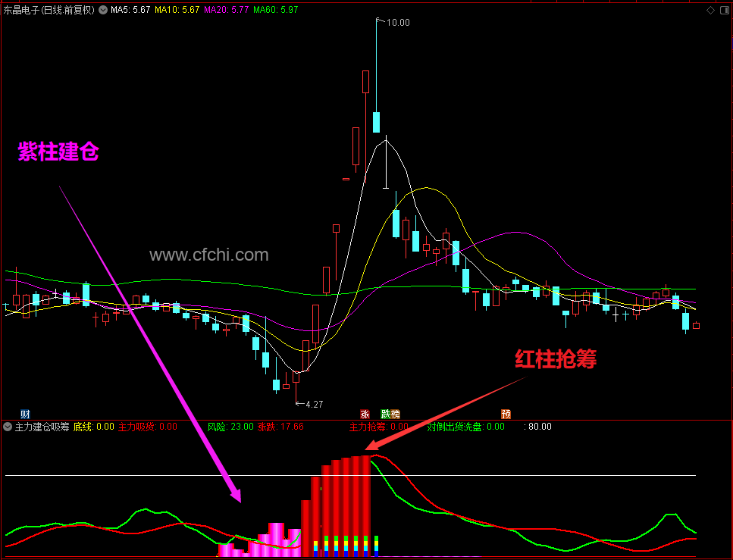Open the dropdown beside 东晶电子 title

(x=103, y=10)
